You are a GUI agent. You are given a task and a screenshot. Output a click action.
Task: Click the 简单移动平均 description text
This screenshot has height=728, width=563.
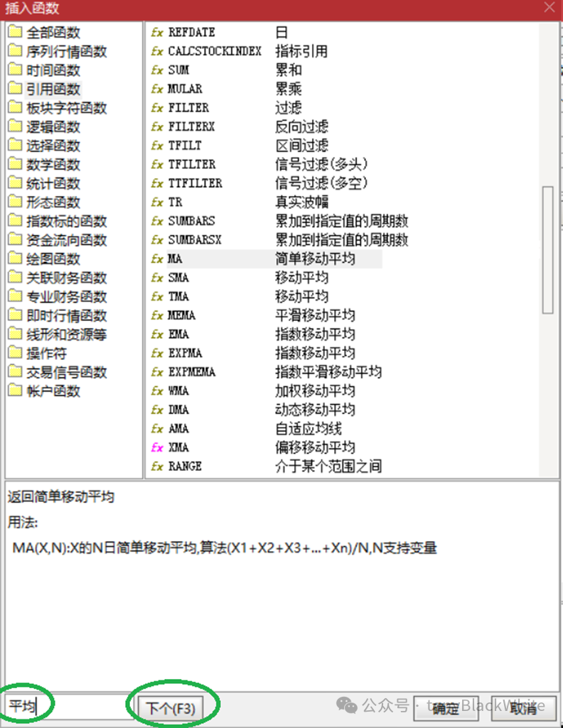pos(315,259)
